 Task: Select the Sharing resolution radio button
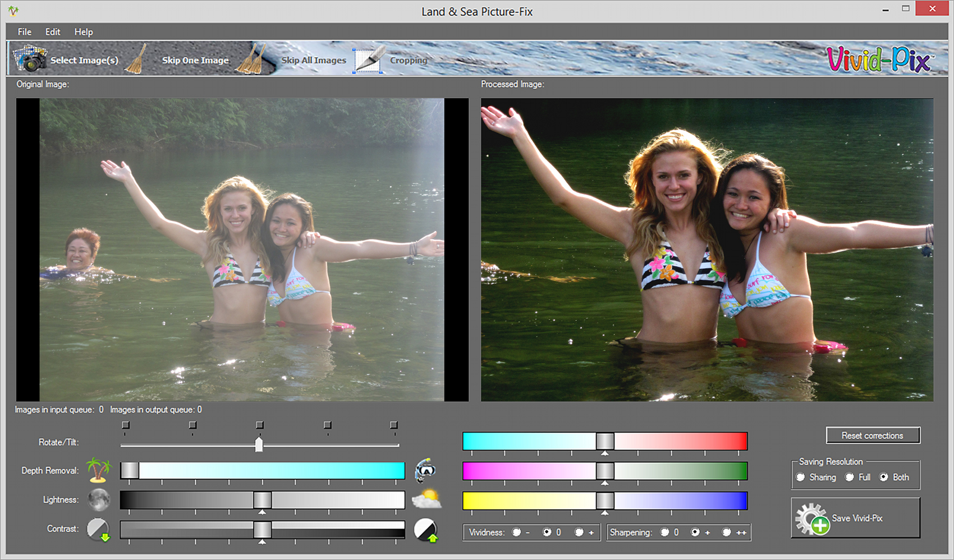click(801, 477)
